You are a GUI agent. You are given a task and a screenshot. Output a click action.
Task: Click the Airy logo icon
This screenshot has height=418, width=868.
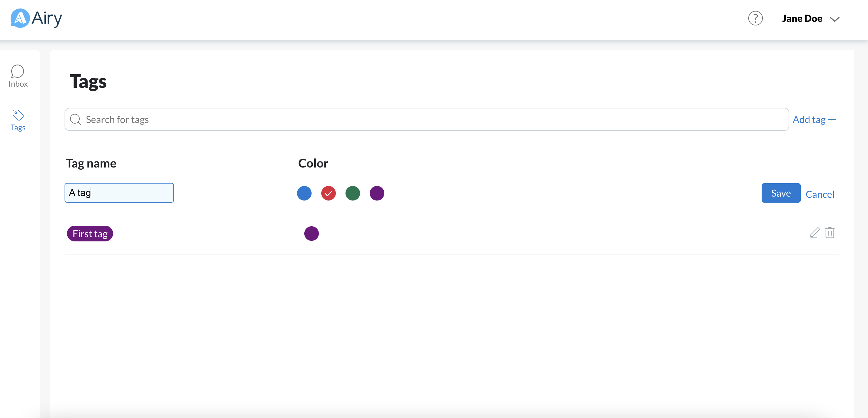pyautogui.click(x=20, y=18)
